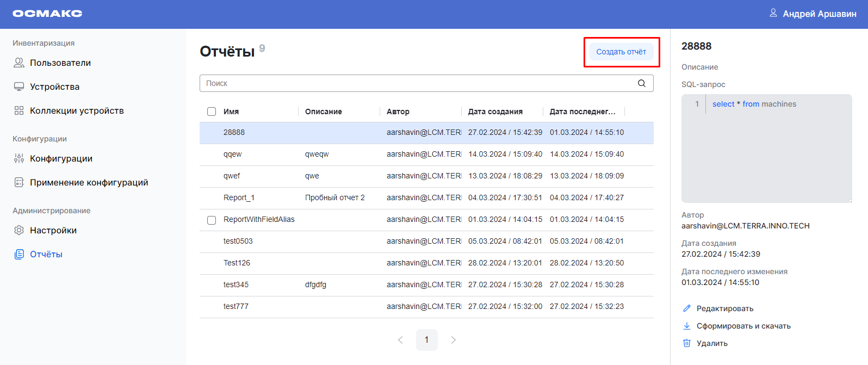Open Настройки via the gear icon
The width and height of the screenshot is (868, 365).
click(x=19, y=231)
